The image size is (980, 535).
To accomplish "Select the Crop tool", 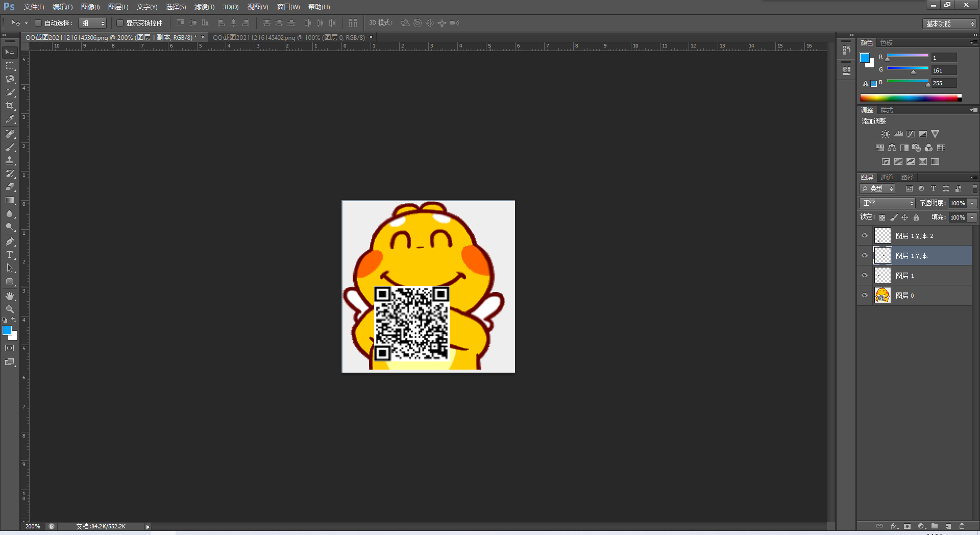I will click(9, 106).
